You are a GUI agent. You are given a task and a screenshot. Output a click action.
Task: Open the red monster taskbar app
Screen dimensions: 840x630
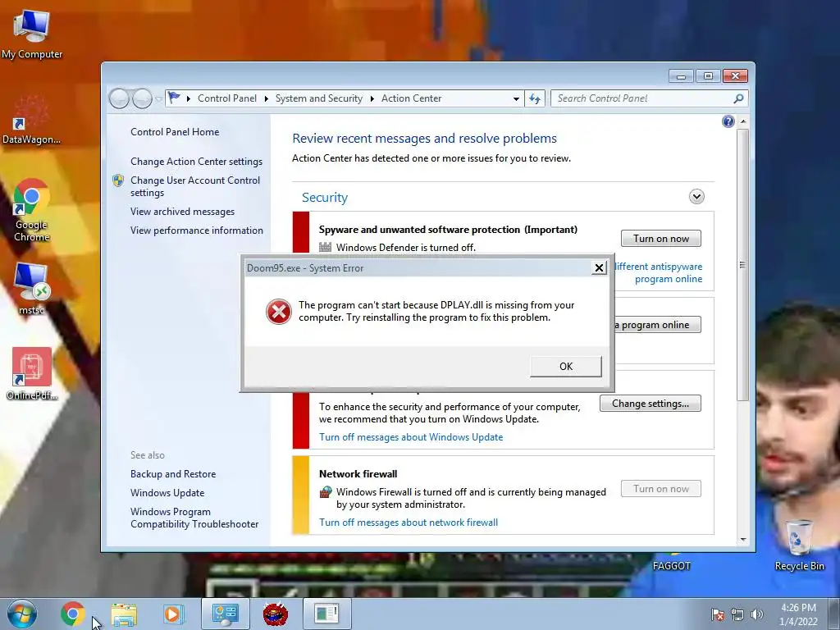click(x=276, y=614)
